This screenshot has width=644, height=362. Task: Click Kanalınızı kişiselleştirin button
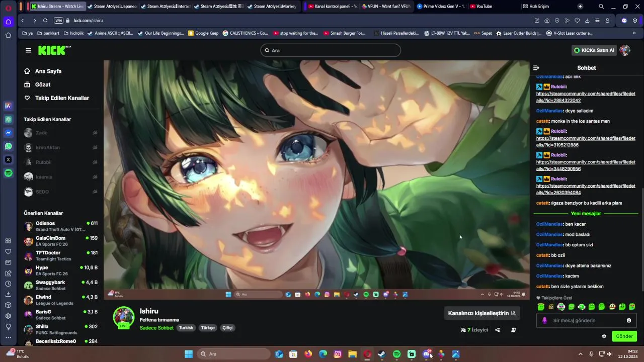click(482, 313)
